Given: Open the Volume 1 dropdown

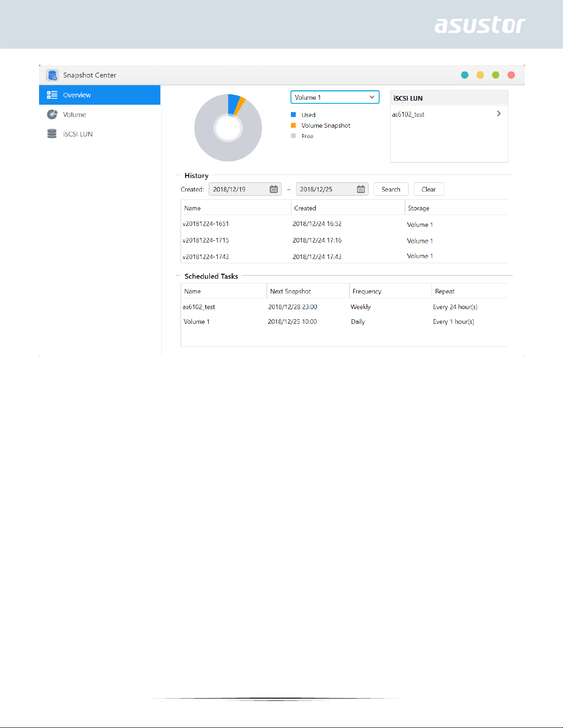Looking at the screenshot, I should [335, 97].
